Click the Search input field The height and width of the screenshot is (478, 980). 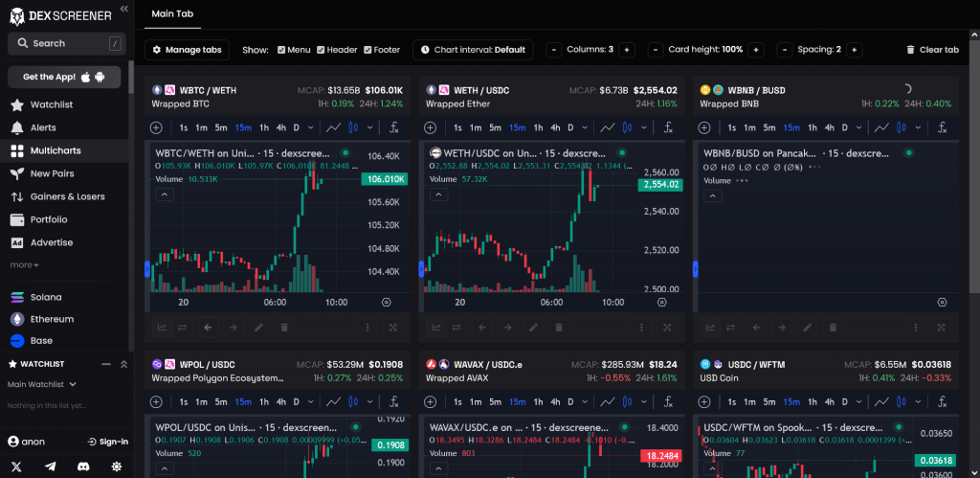67,43
